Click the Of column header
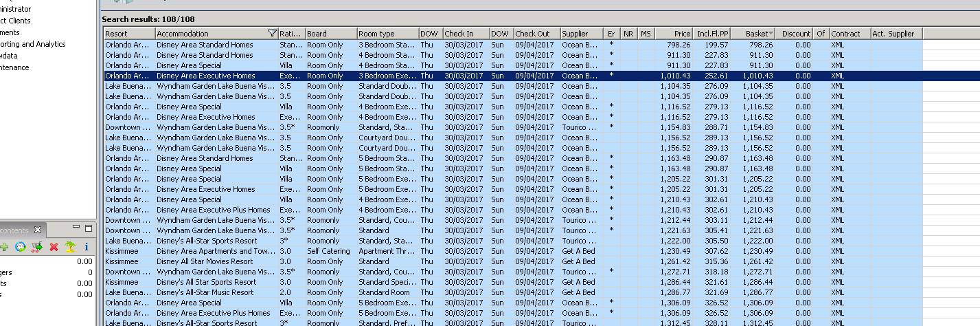This screenshot has width=980, height=326. click(821, 34)
